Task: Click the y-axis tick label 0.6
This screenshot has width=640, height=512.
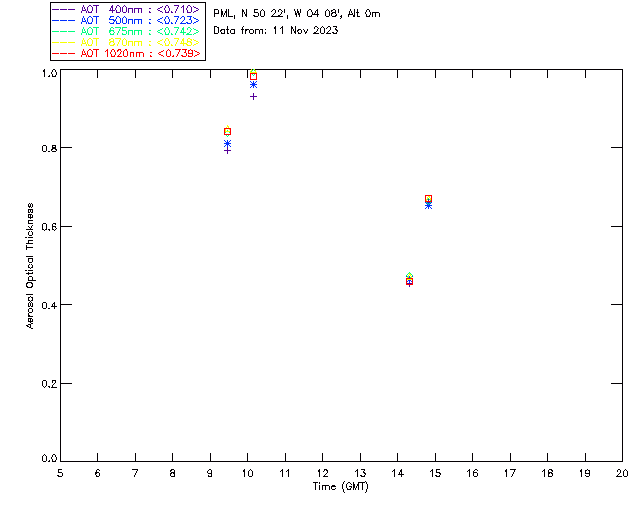Action: (x=49, y=227)
